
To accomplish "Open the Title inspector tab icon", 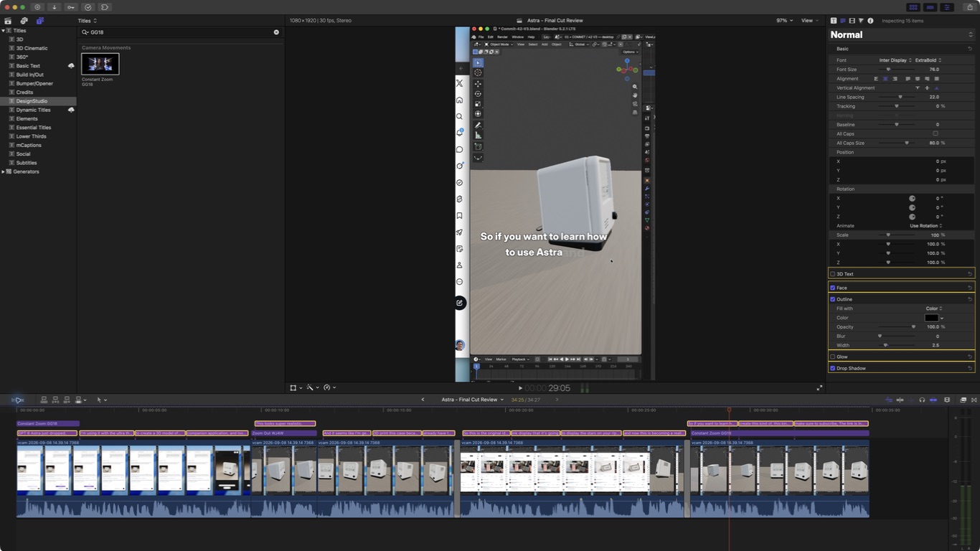I will pyautogui.click(x=834, y=21).
